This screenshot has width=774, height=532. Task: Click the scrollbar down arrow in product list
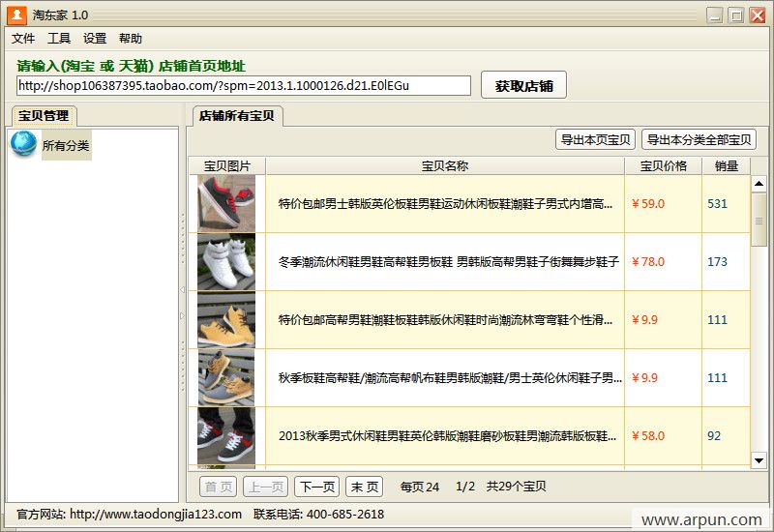(x=759, y=461)
